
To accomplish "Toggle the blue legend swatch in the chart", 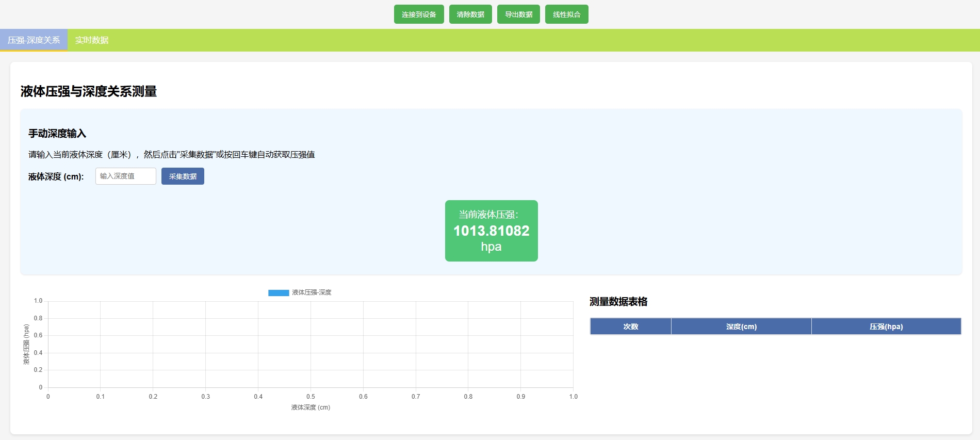I will coord(279,293).
